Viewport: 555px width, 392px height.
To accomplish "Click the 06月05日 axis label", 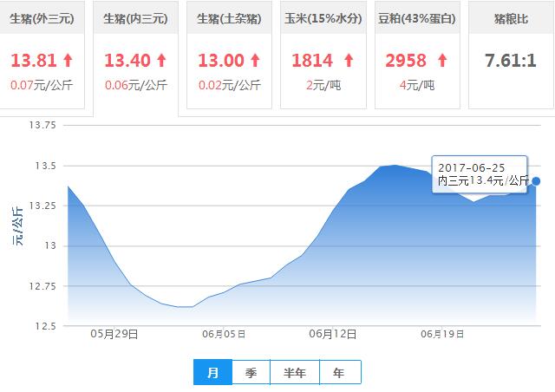I will [224, 334].
